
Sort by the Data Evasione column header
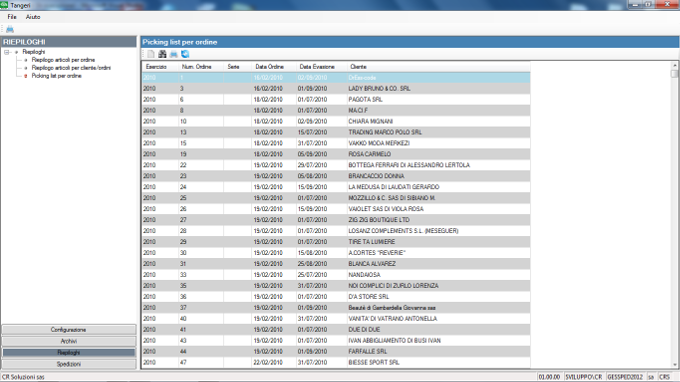coord(321,67)
